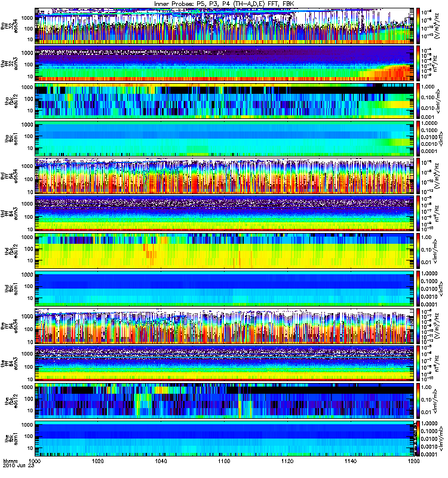The image size is (448, 478).
Task: Select the color bar of tha fbk scm1 panel
Action: [x=418, y=139]
